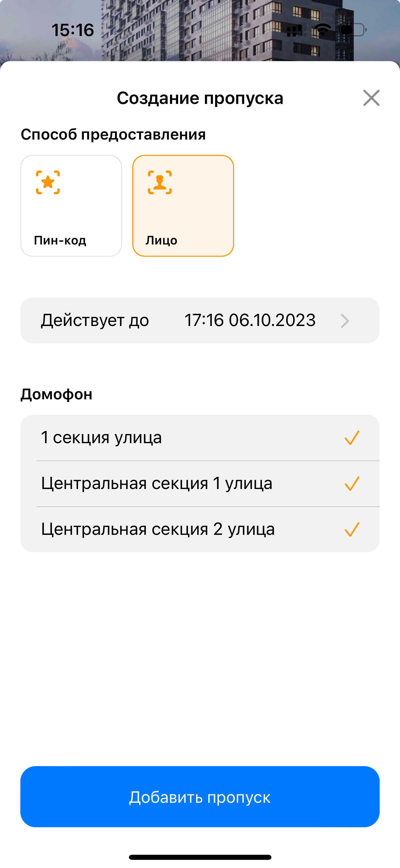Close the pass creation sheet
The image size is (400, 868).
click(371, 98)
